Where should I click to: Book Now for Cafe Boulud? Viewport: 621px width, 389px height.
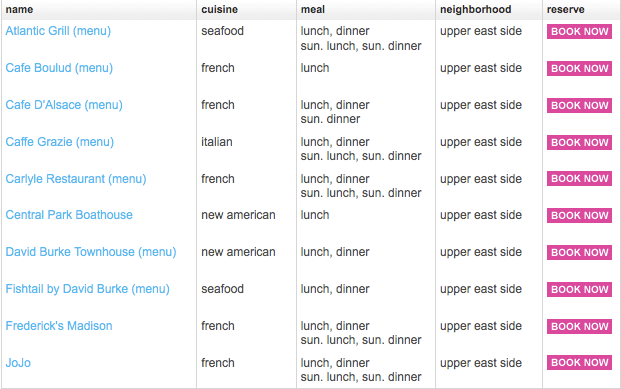click(579, 69)
